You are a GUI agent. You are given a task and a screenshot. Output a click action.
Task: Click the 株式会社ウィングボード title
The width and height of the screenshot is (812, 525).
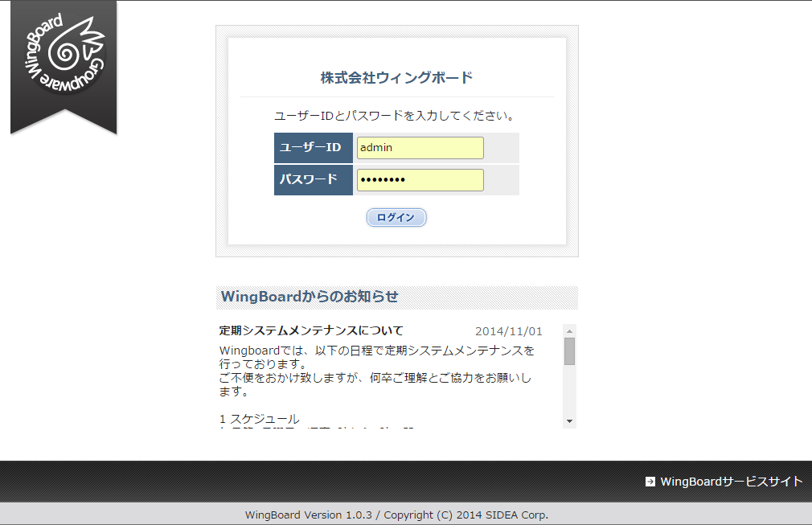pos(396,78)
